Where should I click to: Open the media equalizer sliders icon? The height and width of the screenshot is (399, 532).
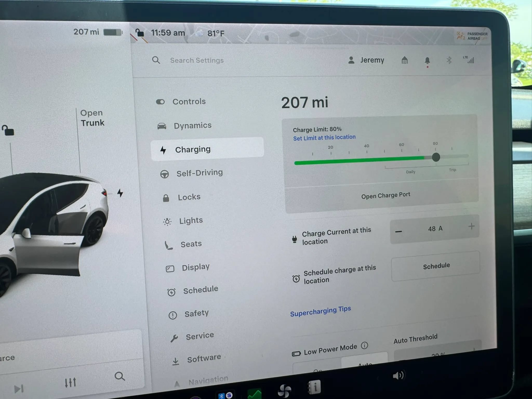(70, 382)
